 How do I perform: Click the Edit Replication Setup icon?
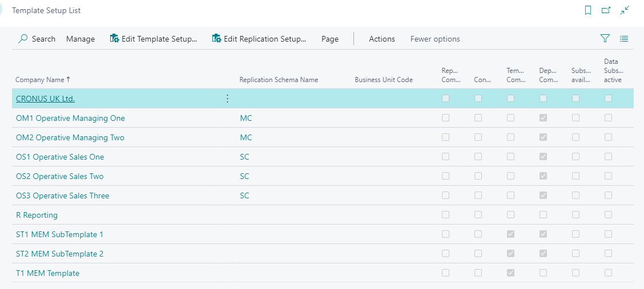pos(216,39)
